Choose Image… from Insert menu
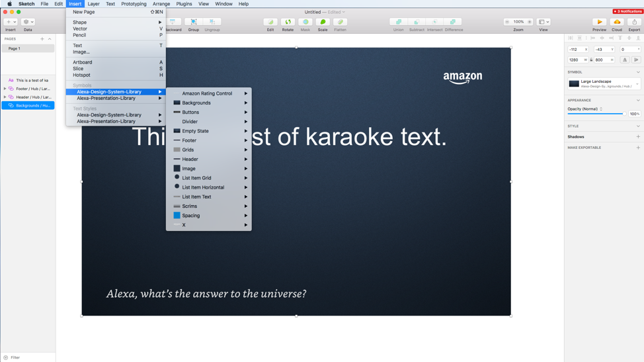 [116, 52]
